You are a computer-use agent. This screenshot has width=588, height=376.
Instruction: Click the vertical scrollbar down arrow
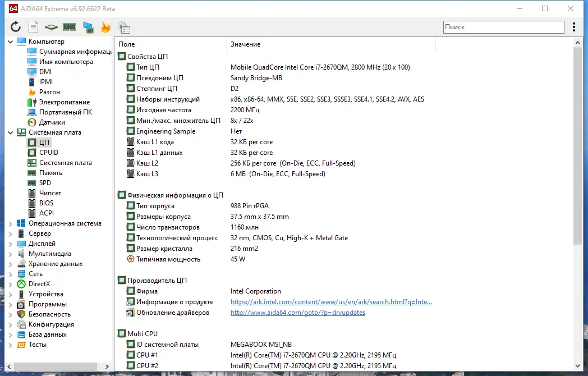[577, 366]
